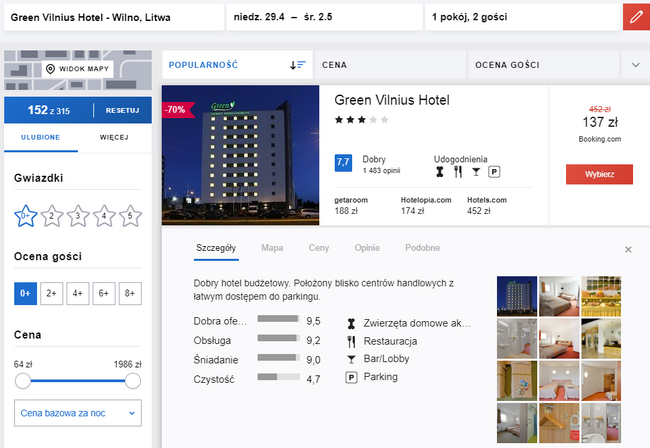
Task: Sort results by Popularność
Action: pyautogui.click(x=238, y=65)
